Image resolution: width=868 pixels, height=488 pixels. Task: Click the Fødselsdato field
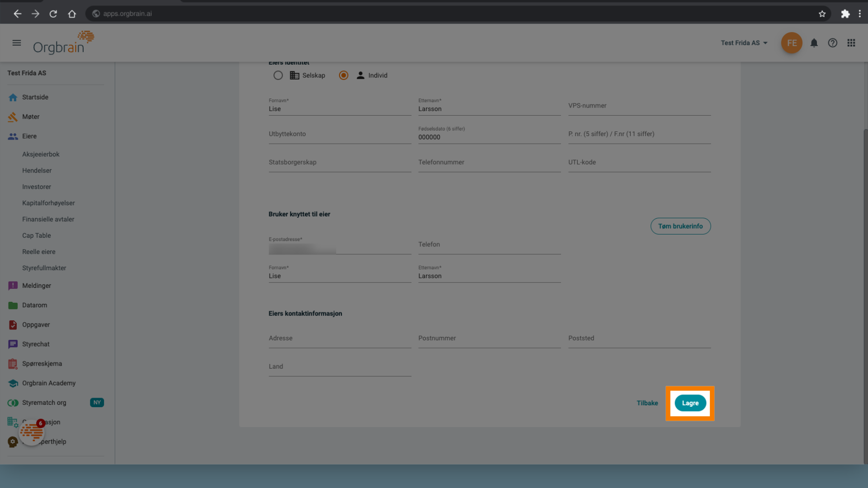489,134
